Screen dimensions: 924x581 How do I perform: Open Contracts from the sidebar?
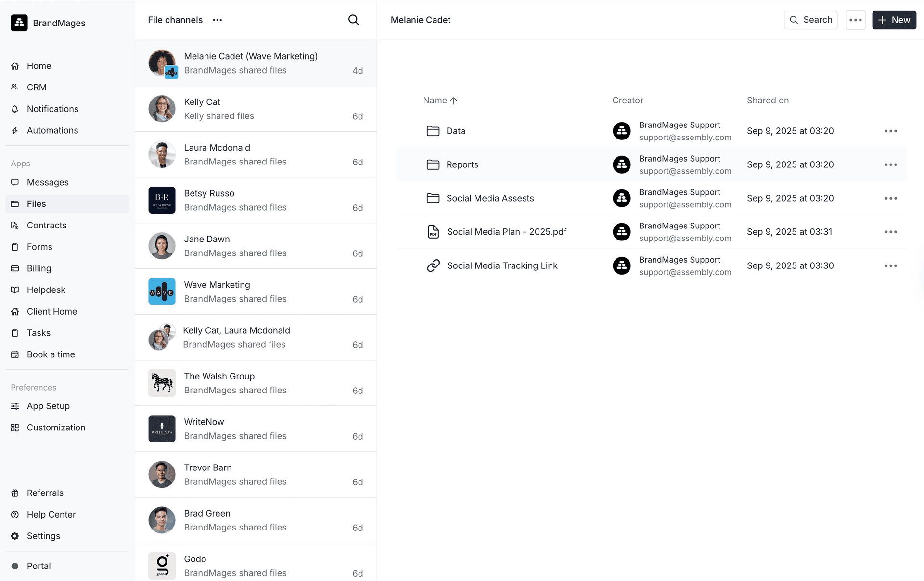tap(47, 225)
